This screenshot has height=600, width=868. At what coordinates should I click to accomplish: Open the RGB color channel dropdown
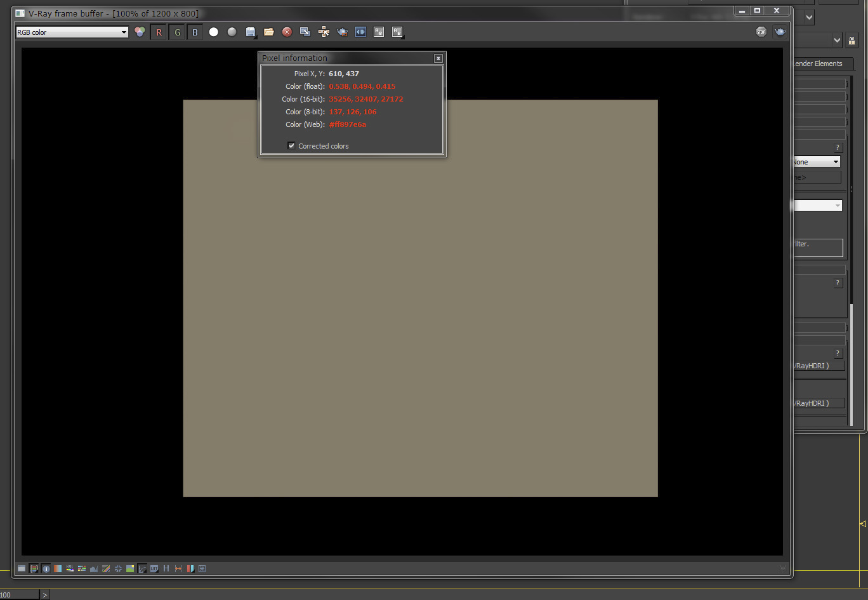click(72, 32)
